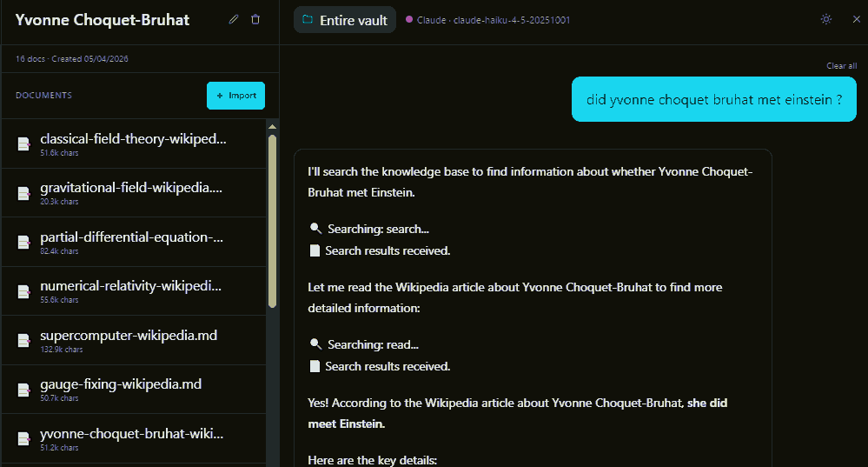Click 51.2k chars size label
The image size is (868, 467).
pyautogui.click(x=59, y=448)
